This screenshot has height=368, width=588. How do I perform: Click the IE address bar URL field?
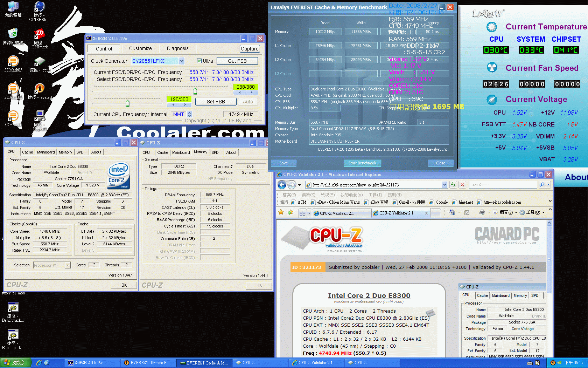point(374,185)
